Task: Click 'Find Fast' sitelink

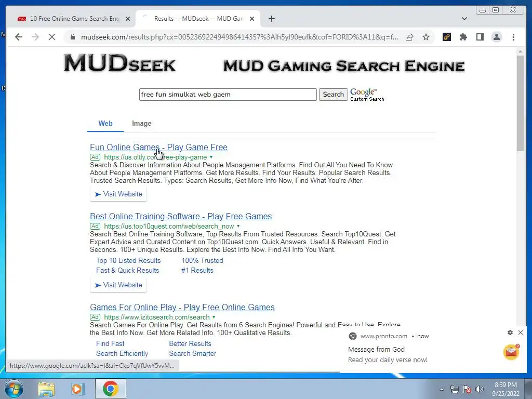Action: tap(110, 344)
